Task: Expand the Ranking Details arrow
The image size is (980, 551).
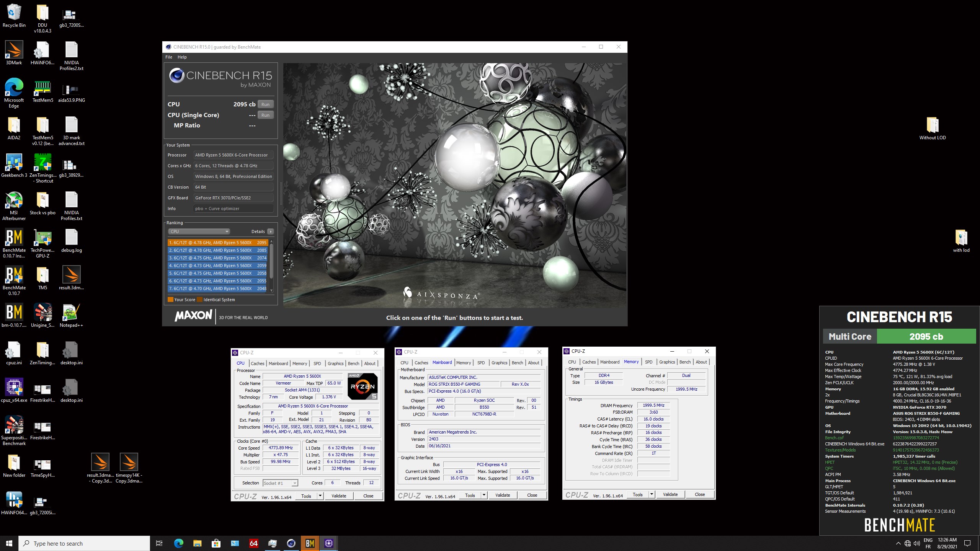Action: coord(271,231)
